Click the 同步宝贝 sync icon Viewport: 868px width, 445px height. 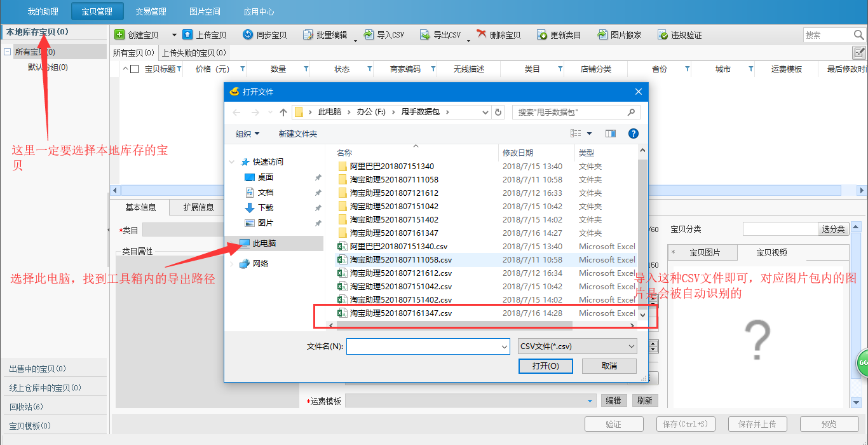248,35
